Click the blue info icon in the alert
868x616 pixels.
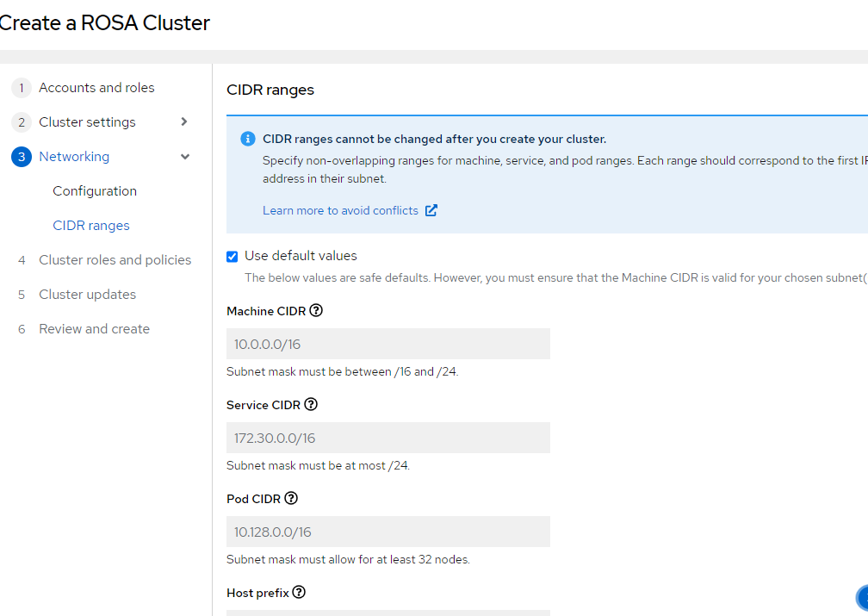(x=247, y=139)
